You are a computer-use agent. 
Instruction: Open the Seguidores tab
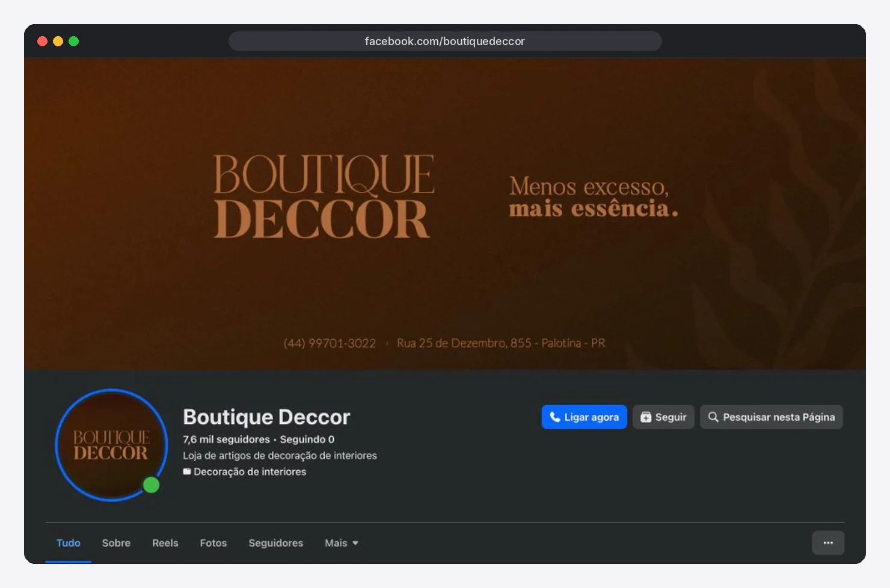(x=276, y=543)
